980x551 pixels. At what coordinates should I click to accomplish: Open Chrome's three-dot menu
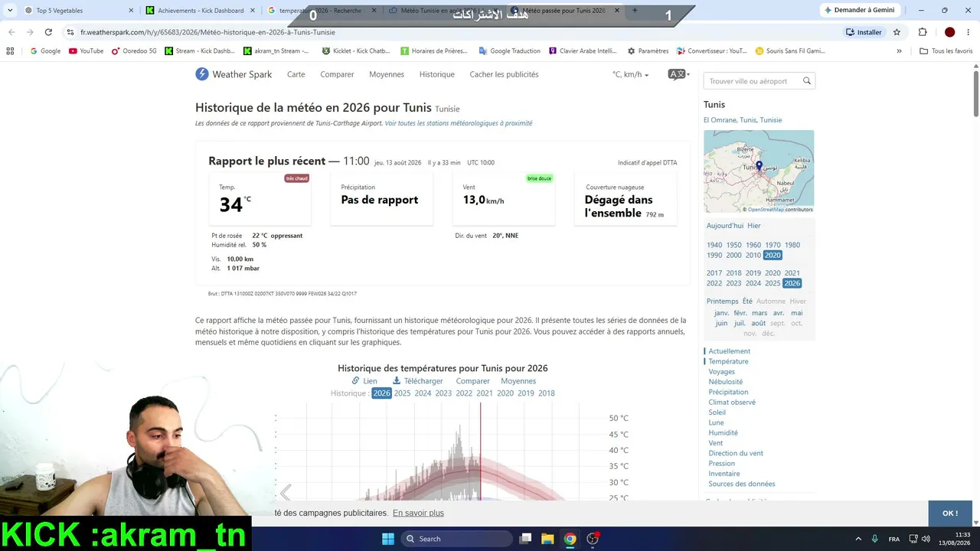coord(969,32)
